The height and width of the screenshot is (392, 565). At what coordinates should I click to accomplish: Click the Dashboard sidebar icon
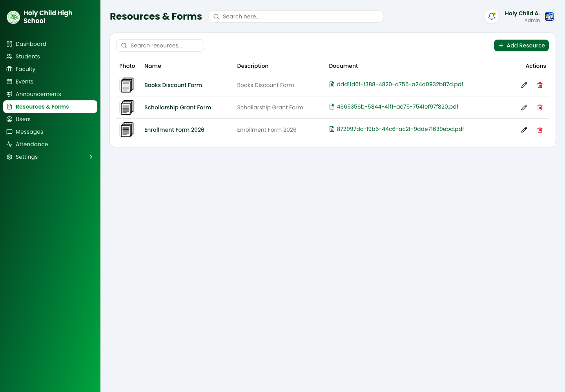[x=9, y=44]
